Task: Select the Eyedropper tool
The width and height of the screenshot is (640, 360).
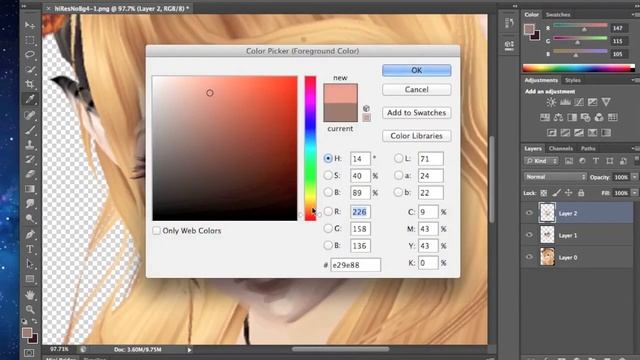Action: [30, 99]
